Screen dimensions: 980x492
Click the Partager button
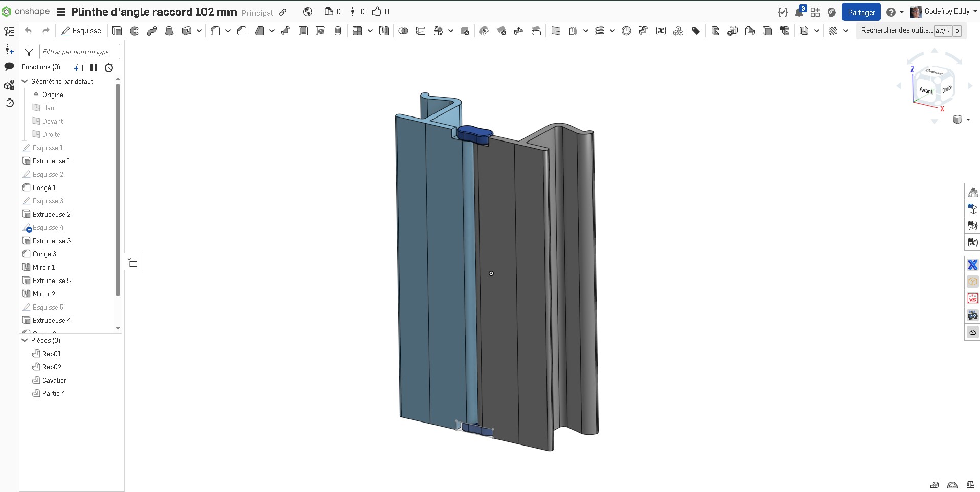(861, 12)
